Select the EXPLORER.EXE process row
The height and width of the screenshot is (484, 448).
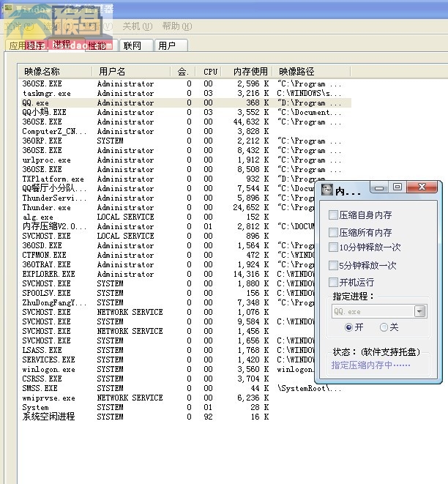tap(167, 274)
